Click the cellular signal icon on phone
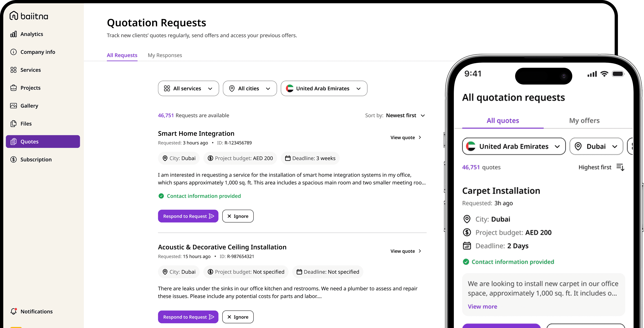The width and height of the screenshot is (644, 328). pyautogui.click(x=592, y=74)
